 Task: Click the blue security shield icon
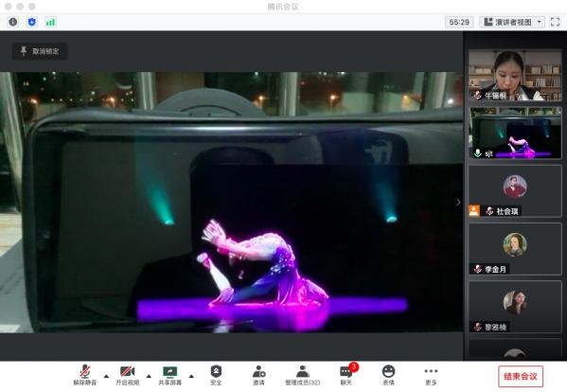32,22
